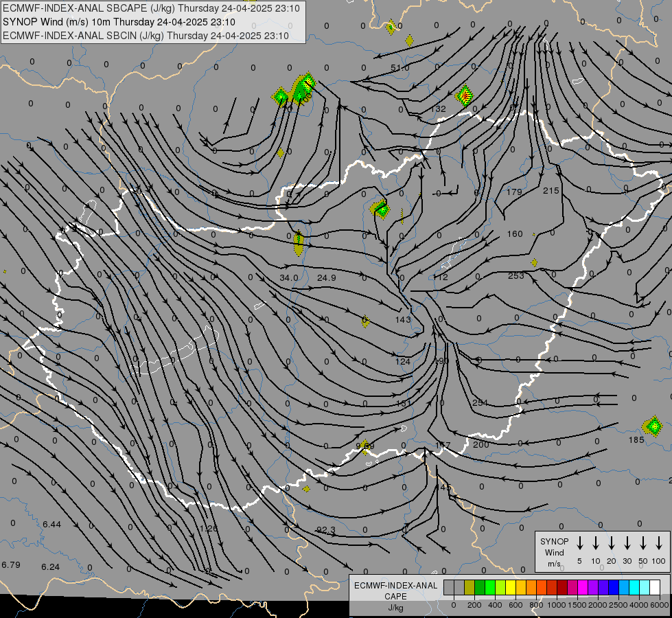The width and height of the screenshot is (672, 618).
Task: Click the 253 value on the map
Action: pos(516,276)
